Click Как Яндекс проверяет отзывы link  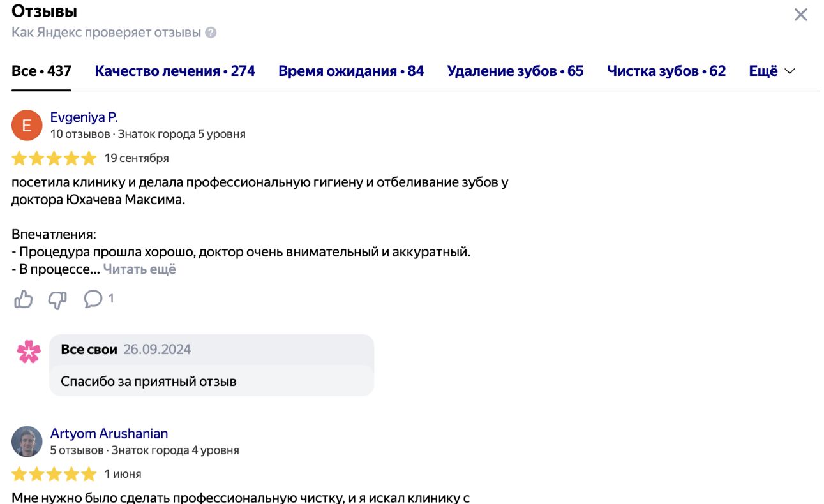tap(106, 33)
